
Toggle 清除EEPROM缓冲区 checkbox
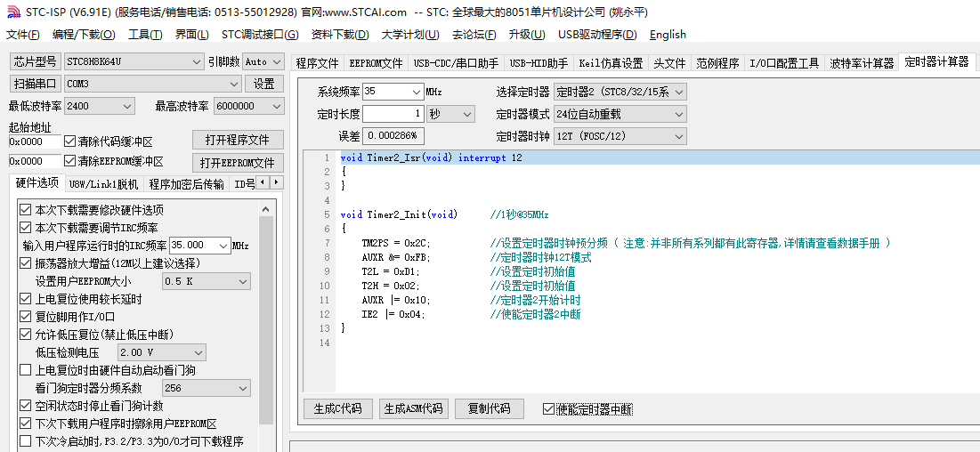click(x=69, y=161)
